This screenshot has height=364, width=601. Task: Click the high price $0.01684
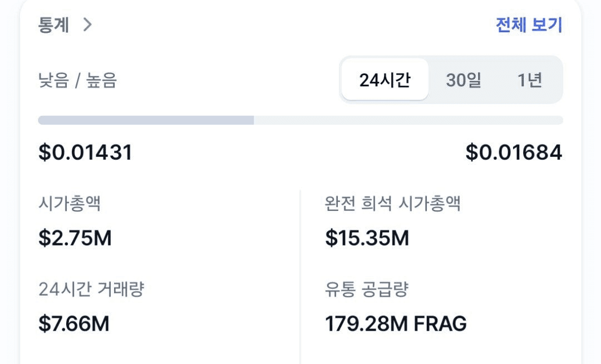tap(514, 153)
